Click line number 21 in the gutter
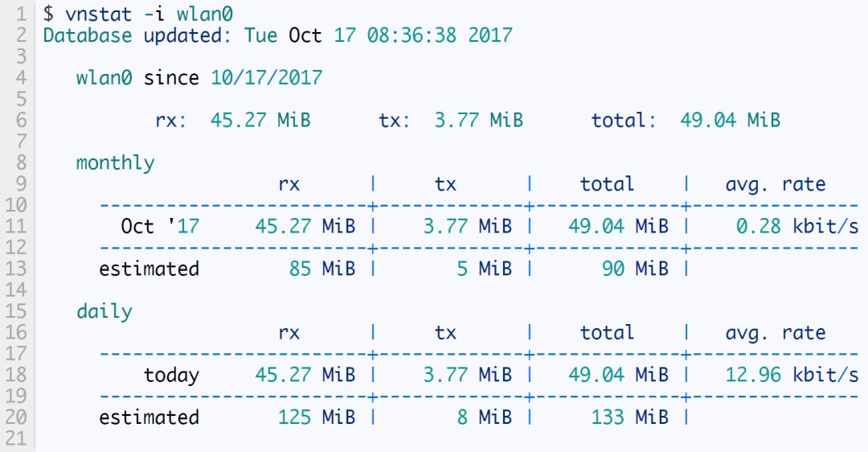The width and height of the screenshot is (868, 452). (x=16, y=438)
